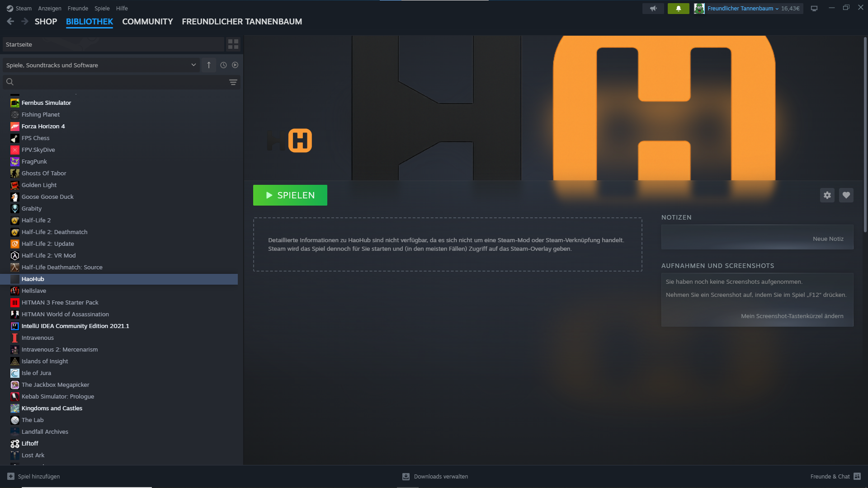The width and height of the screenshot is (868, 488).
Task: Open the Freunde menu
Action: click(78, 8)
